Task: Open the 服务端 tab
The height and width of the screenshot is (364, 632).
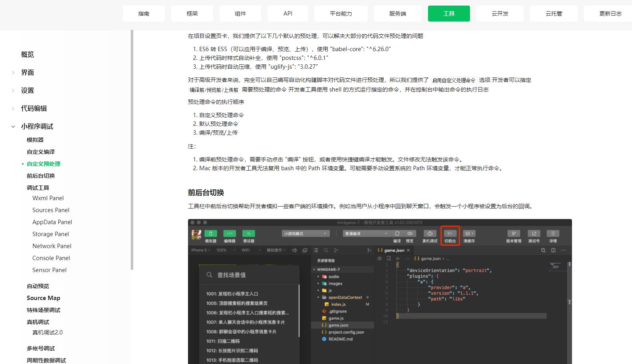Action: (x=398, y=14)
